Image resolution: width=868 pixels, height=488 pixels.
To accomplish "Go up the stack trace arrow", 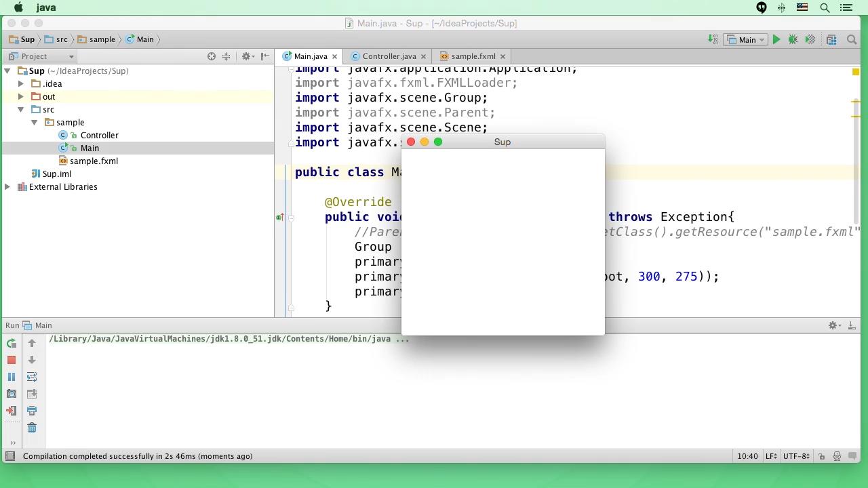I will tap(32, 344).
